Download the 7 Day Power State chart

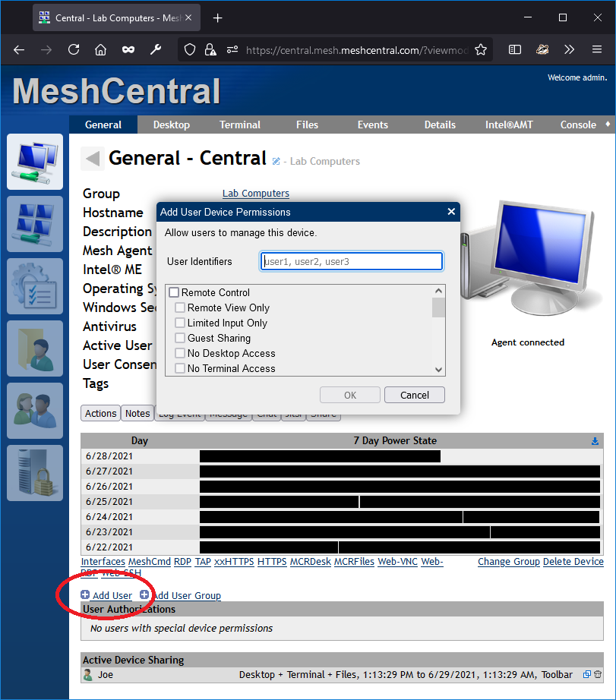pos(595,440)
